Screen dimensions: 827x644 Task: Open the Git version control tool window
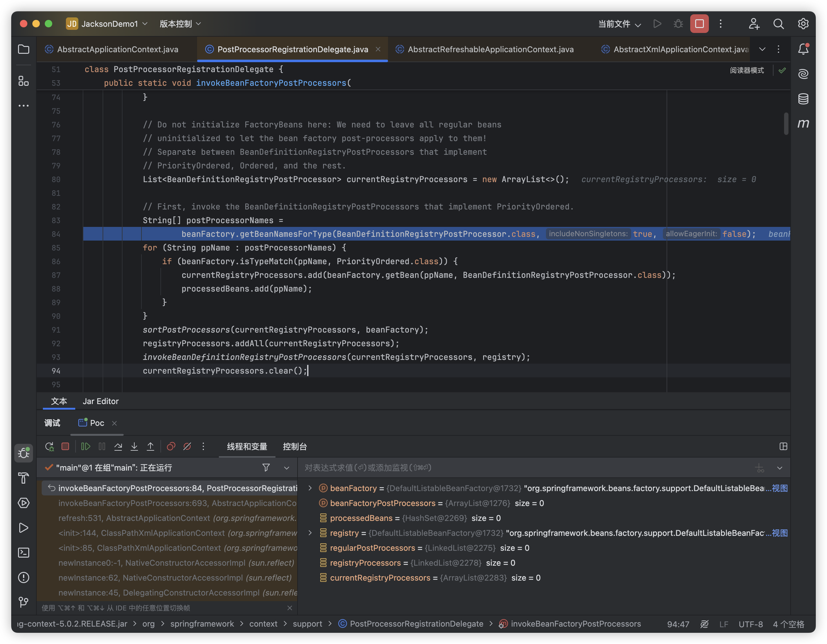point(24,602)
